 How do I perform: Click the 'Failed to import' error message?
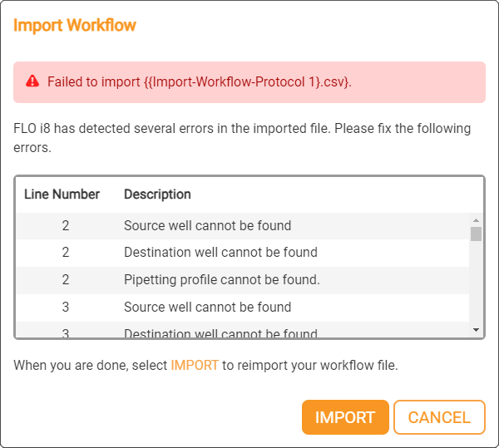pyautogui.click(x=200, y=81)
